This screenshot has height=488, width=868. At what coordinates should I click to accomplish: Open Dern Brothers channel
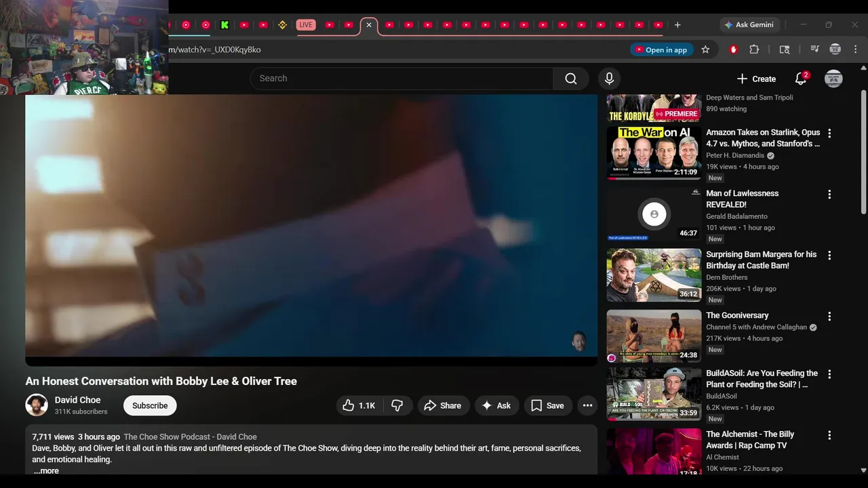(727, 277)
